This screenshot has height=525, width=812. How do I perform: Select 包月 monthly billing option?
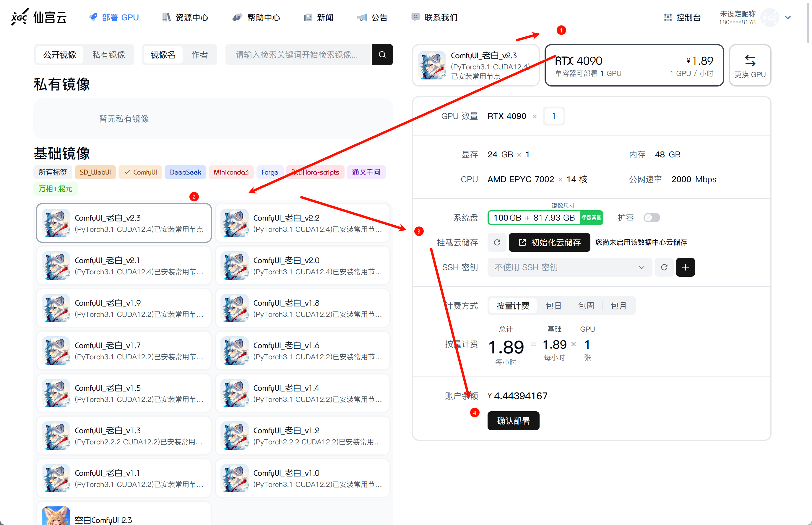[618, 305]
